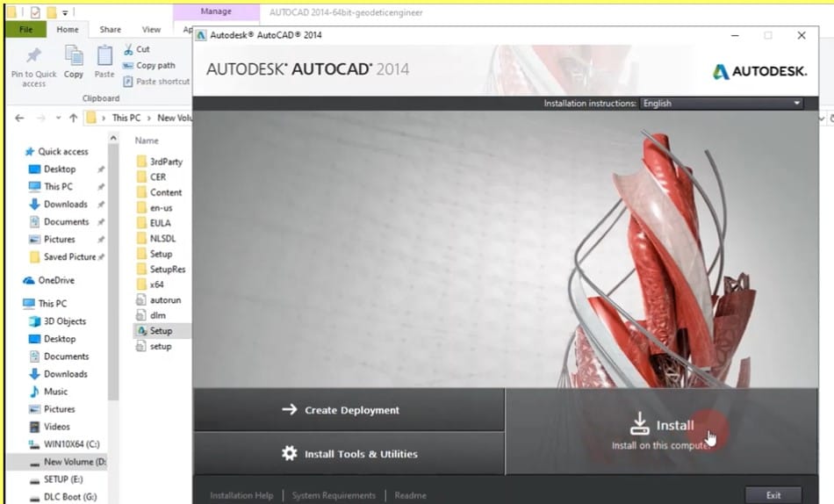834x504 pixels.
Task: Click Paste shortcut in ribbon
Action: [156, 82]
